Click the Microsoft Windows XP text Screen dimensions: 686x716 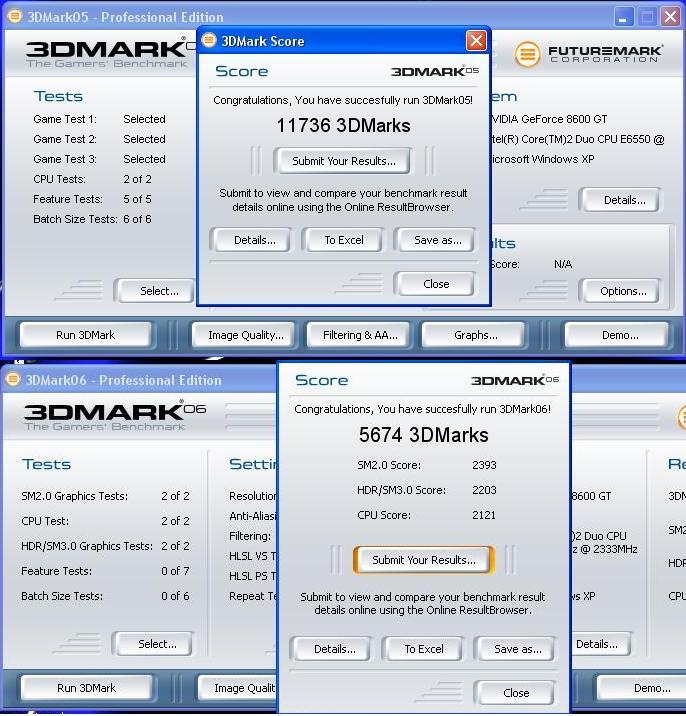(543, 159)
